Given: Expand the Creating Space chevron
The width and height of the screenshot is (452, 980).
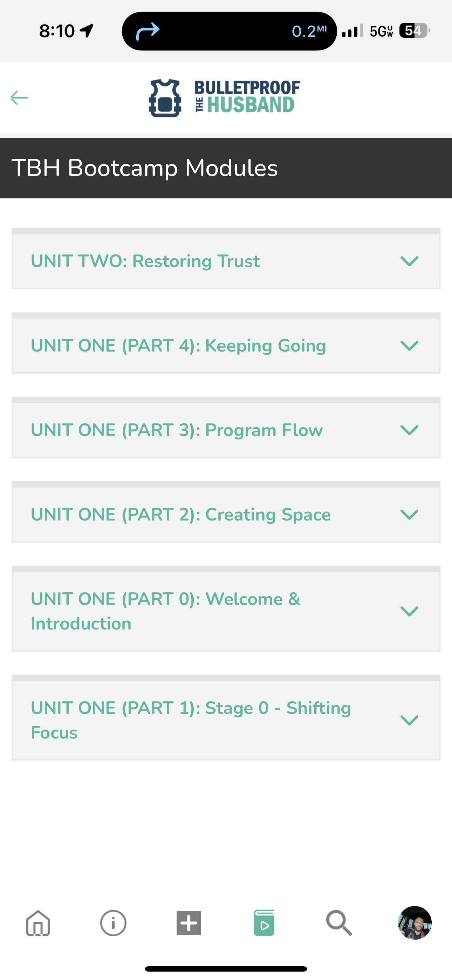Looking at the screenshot, I should coord(409,515).
